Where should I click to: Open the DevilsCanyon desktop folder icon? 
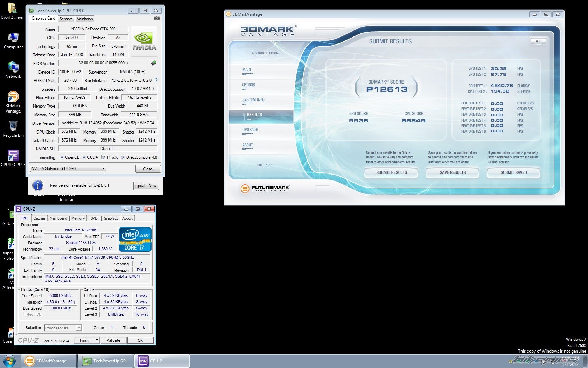tap(13, 11)
